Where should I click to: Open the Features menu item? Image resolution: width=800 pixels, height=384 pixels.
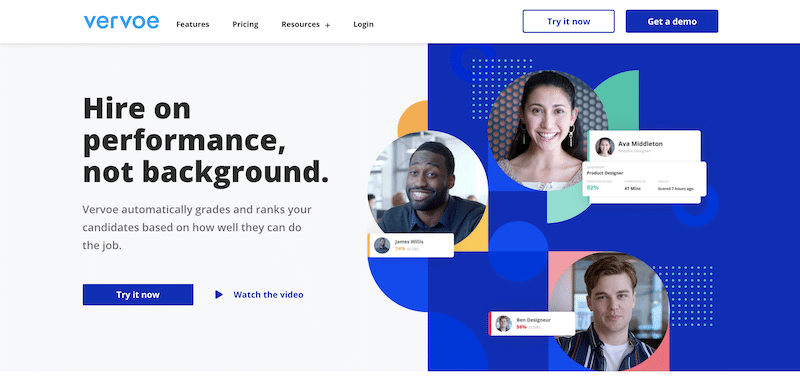pos(193,24)
